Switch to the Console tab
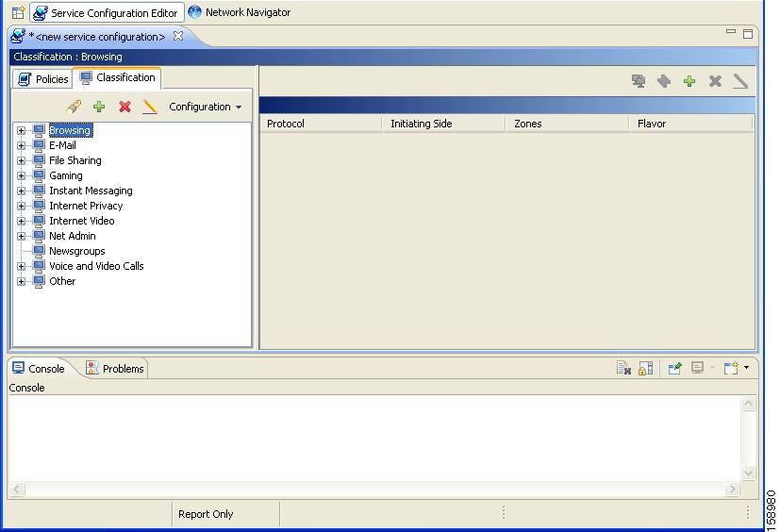This screenshot has height=532, width=780. (39, 369)
